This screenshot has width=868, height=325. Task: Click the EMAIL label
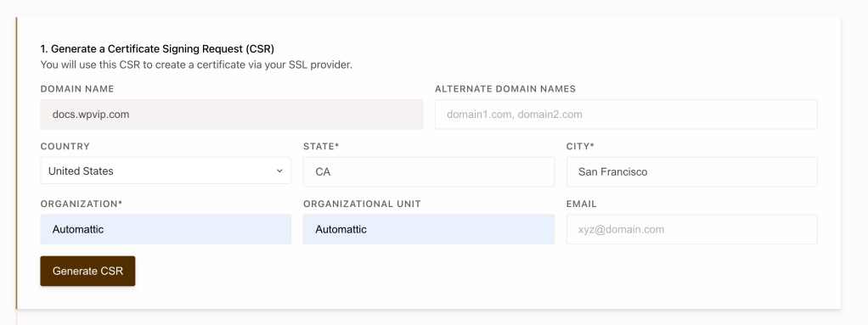581,204
